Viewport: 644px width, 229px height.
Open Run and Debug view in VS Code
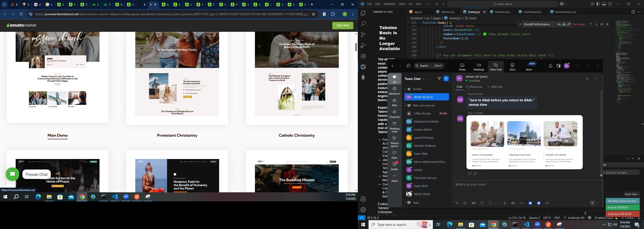pyautogui.click(x=363, y=45)
